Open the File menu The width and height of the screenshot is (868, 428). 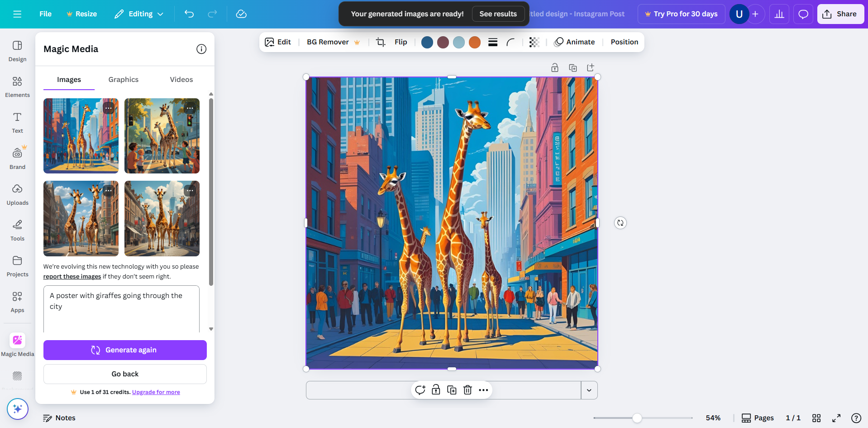coord(45,14)
